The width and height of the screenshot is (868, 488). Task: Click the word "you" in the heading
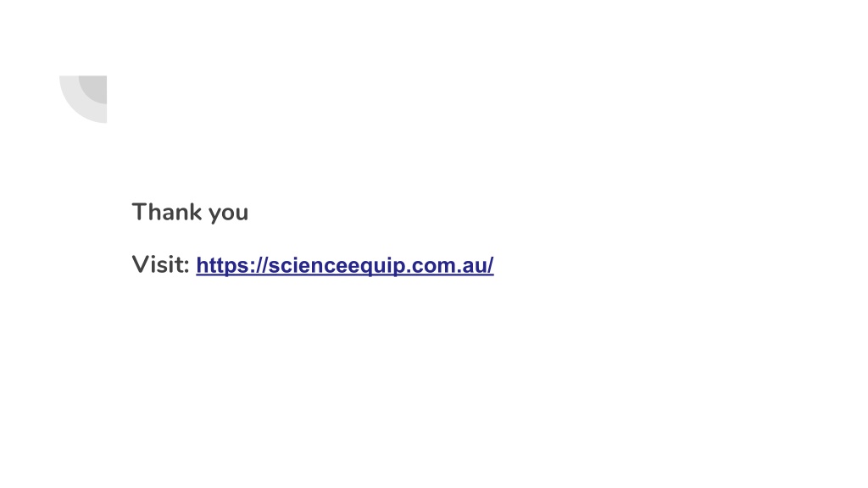point(228,214)
